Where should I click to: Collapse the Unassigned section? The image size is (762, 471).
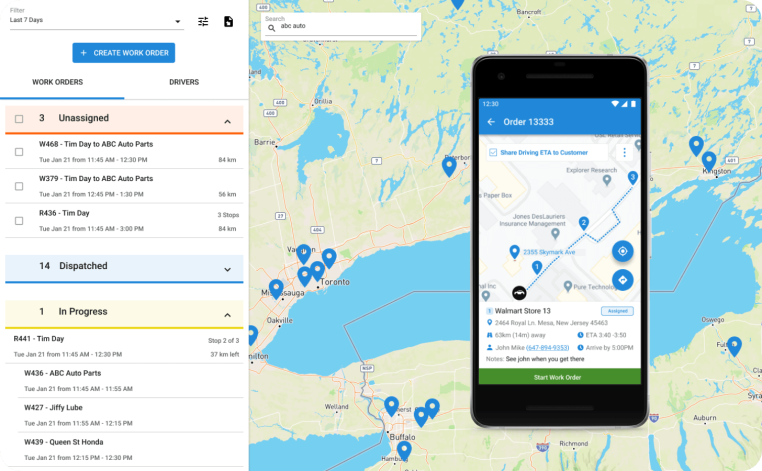[x=227, y=120]
